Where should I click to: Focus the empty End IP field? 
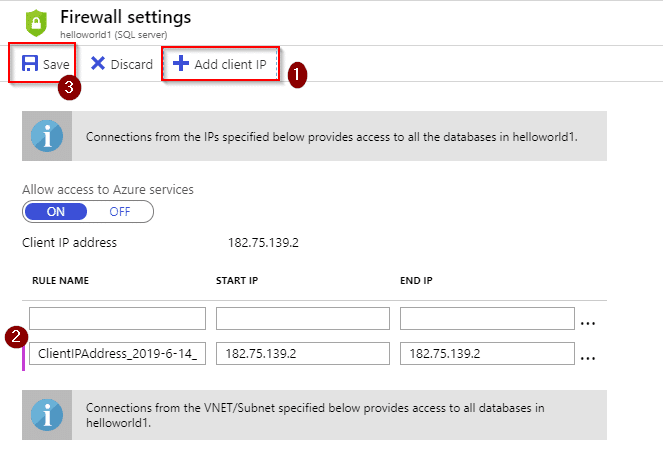[x=487, y=318]
